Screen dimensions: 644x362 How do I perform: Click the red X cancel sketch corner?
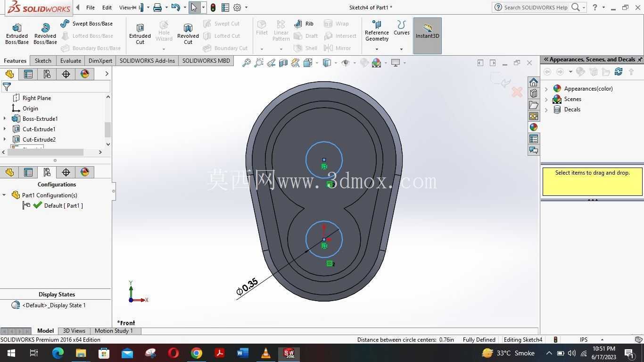(x=517, y=92)
